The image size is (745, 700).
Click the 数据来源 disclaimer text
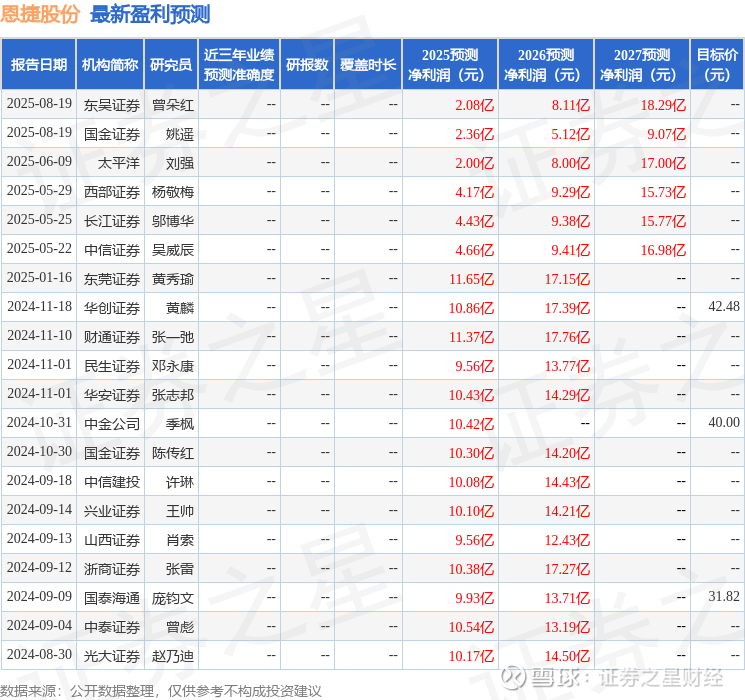161,691
